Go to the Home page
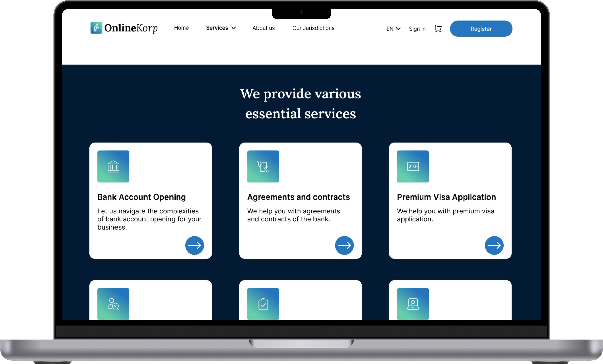This screenshot has height=364, width=603. click(181, 28)
